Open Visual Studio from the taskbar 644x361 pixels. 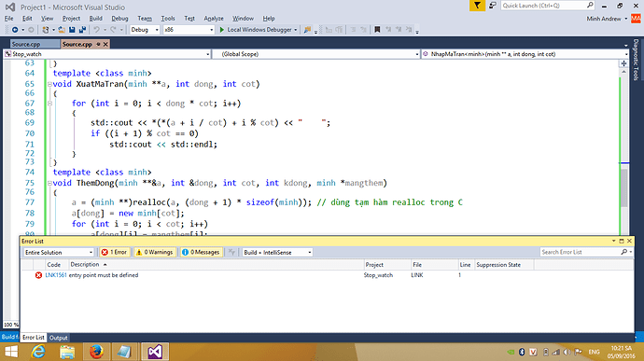155,352
